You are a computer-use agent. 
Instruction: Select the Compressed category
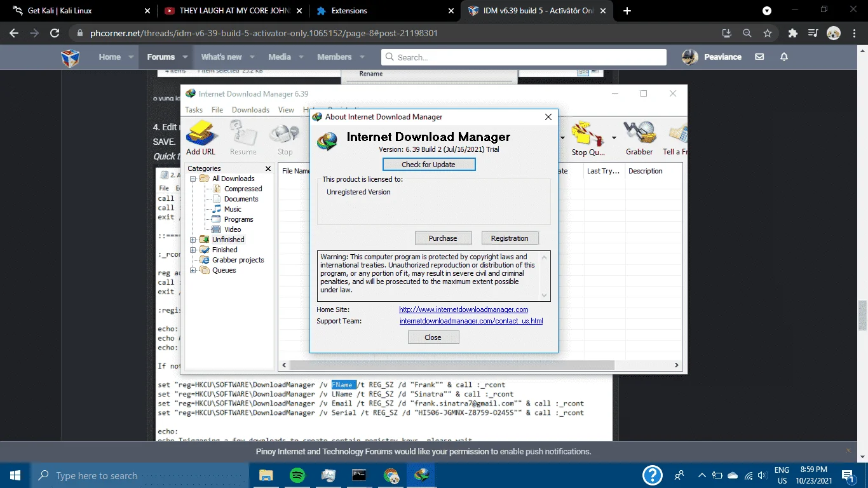click(x=243, y=189)
